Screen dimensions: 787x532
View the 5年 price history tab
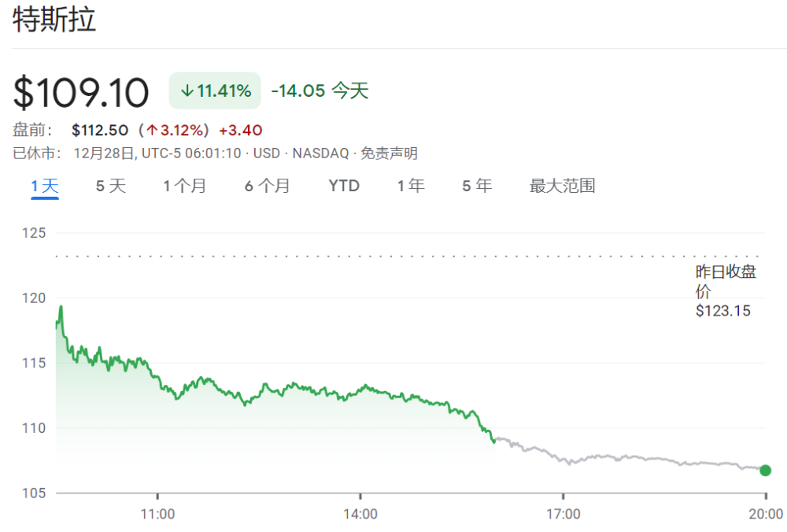coord(477,187)
